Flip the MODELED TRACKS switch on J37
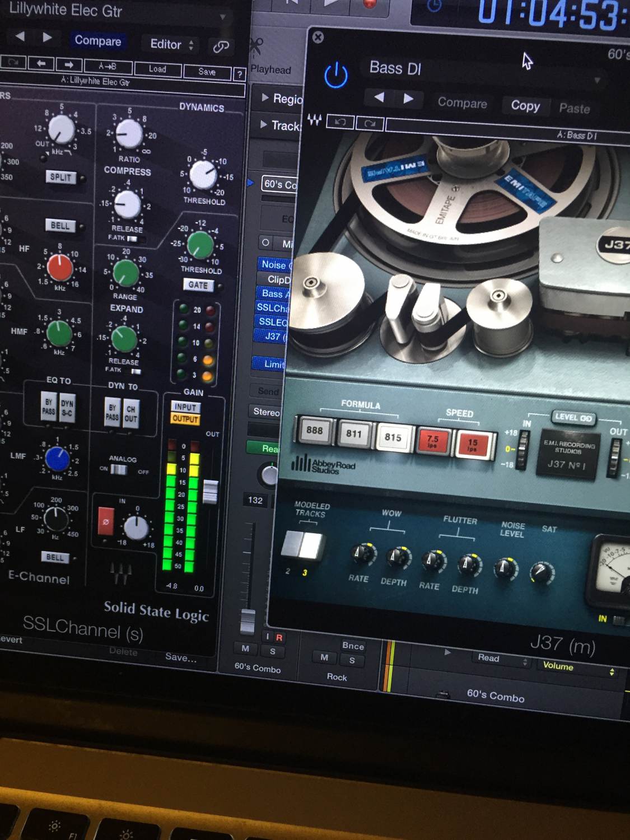Viewport: 630px width, 840px height. click(x=302, y=545)
